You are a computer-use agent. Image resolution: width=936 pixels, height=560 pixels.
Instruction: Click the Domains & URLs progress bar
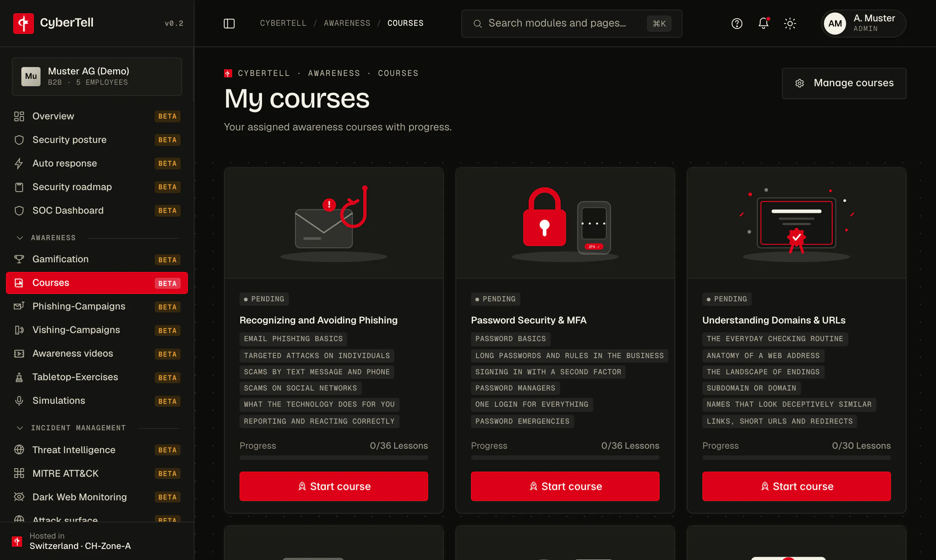(x=796, y=458)
